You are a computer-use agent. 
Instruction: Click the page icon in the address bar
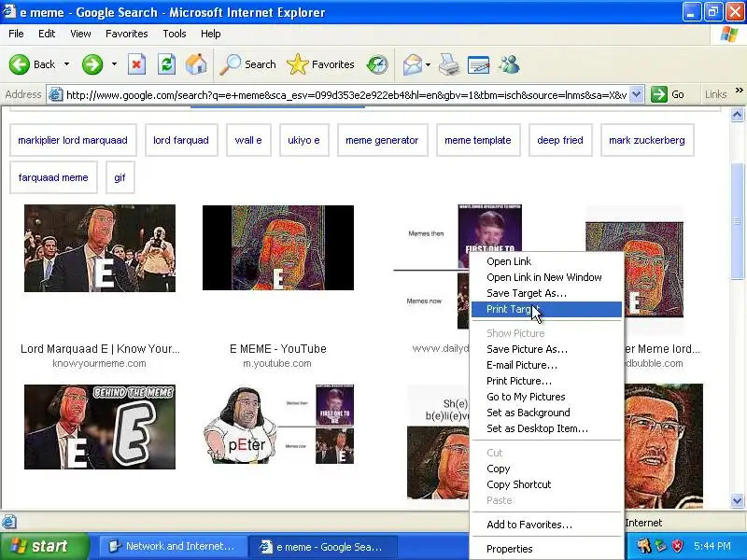(56, 95)
